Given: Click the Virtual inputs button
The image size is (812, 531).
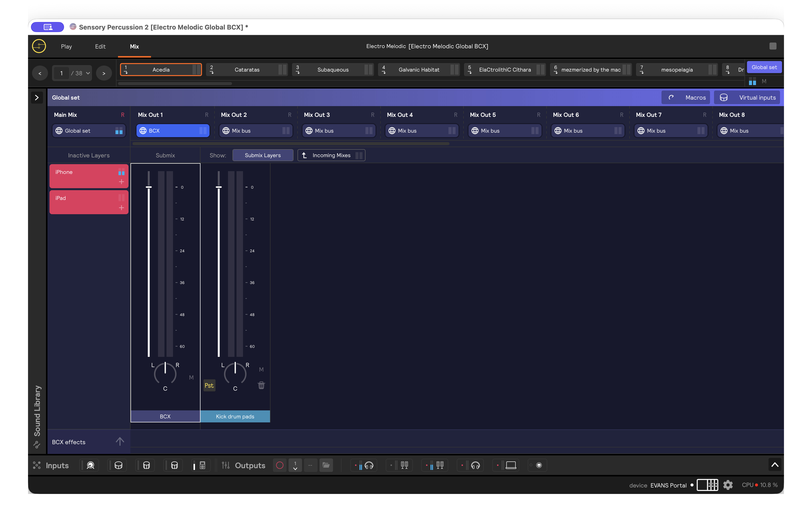Looking at the screenshot, I should click(747, 97).
